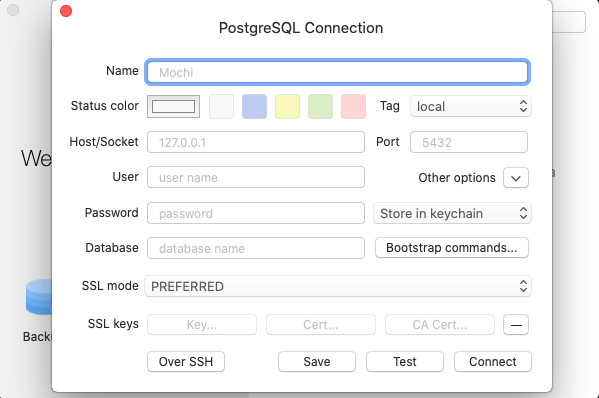This screenshot has width=599, height=398.
Task: Click the Test connection button
Action: click(405, 361)
